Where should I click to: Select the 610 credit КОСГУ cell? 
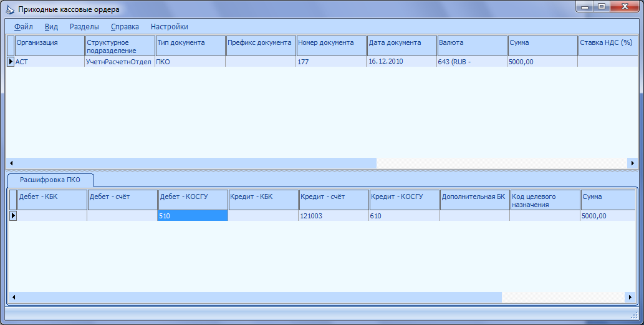(404, 216)
